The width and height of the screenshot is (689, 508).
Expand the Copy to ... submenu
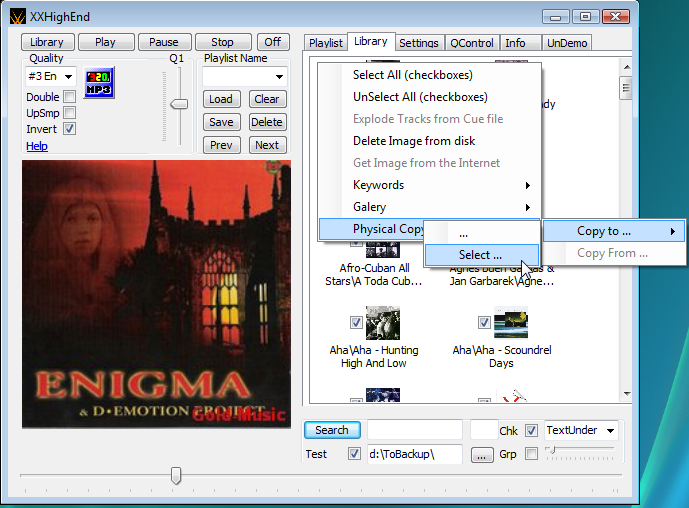(x=614, y=231)
